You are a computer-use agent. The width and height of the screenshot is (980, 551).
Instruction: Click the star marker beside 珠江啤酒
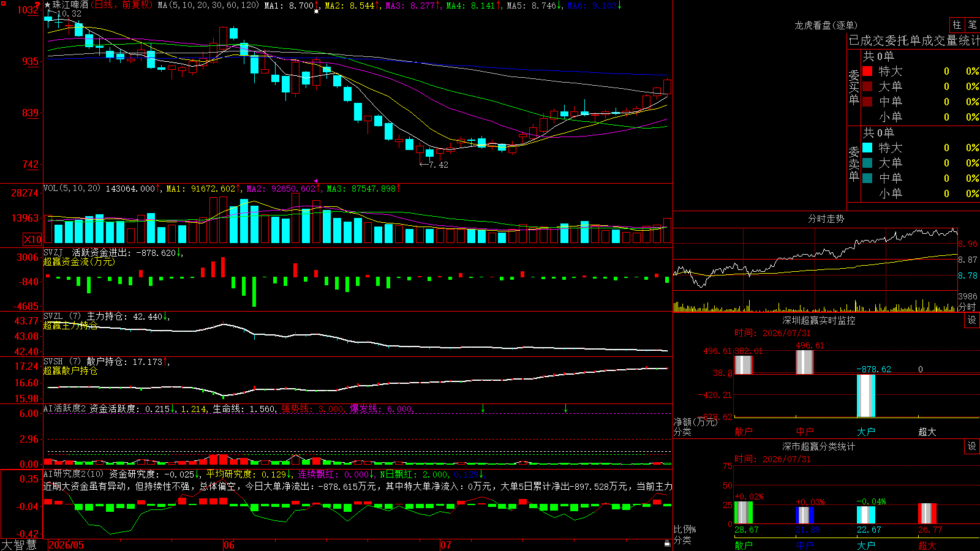click(x=48, y=5)
